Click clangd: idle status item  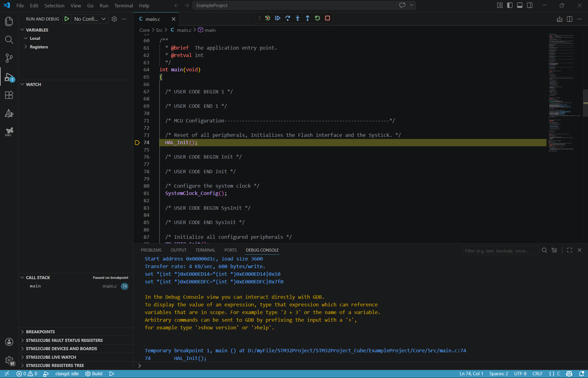(x=67, y=374)
